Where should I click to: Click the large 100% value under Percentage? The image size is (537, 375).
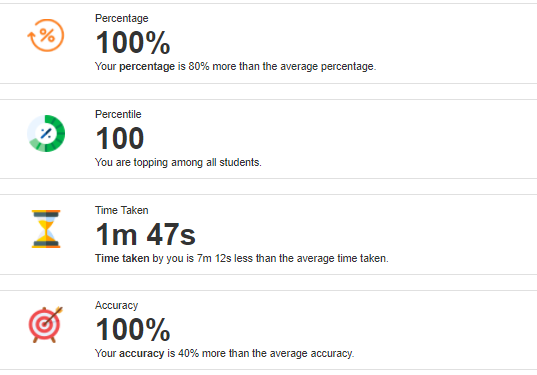133,42
